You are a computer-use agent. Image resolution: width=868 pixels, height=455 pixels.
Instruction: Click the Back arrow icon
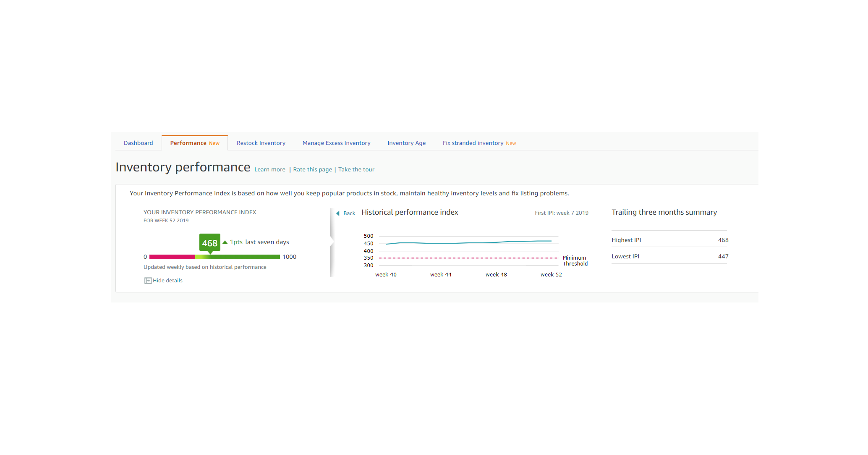(338, 213)
